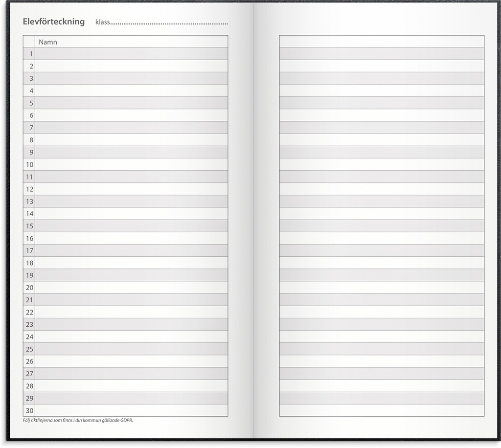Select row number 23
Image resolution: width=501 pixels, height=448 pixels.
(125, 324)
